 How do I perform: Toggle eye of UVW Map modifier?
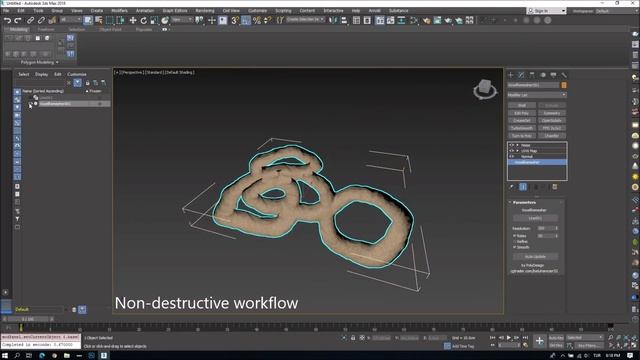pyautogui.click(x=511, y=151)
